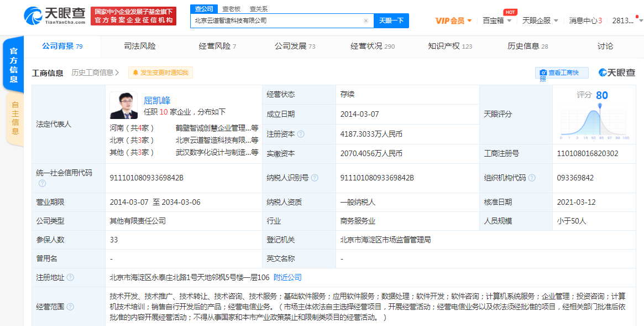Click help icon next to 注册地址
Viewport: 644px width, 326px height.
pos(70,277)
